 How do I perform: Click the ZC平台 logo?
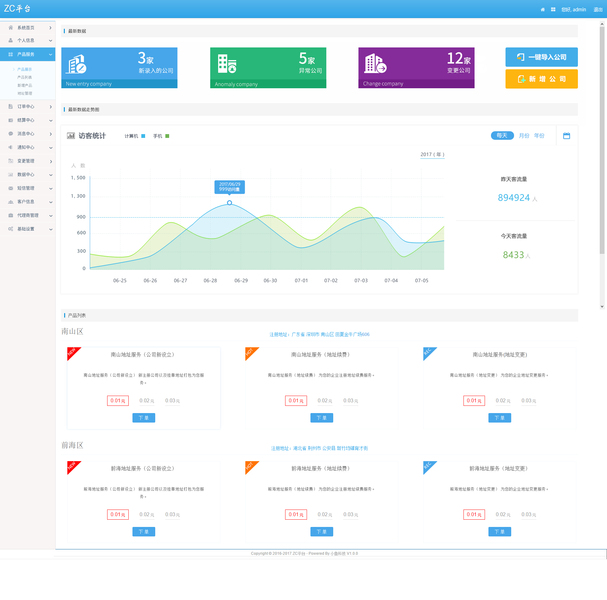point(17,9)
